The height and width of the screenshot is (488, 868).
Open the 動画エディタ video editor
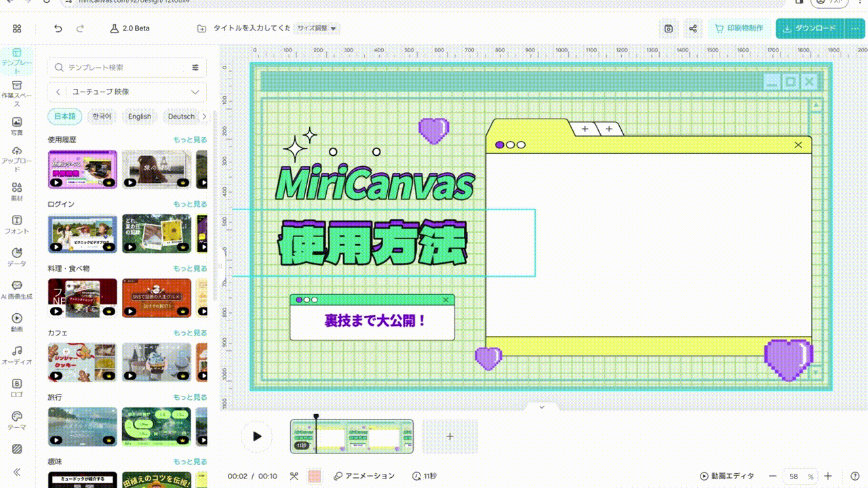pos(726,476)
